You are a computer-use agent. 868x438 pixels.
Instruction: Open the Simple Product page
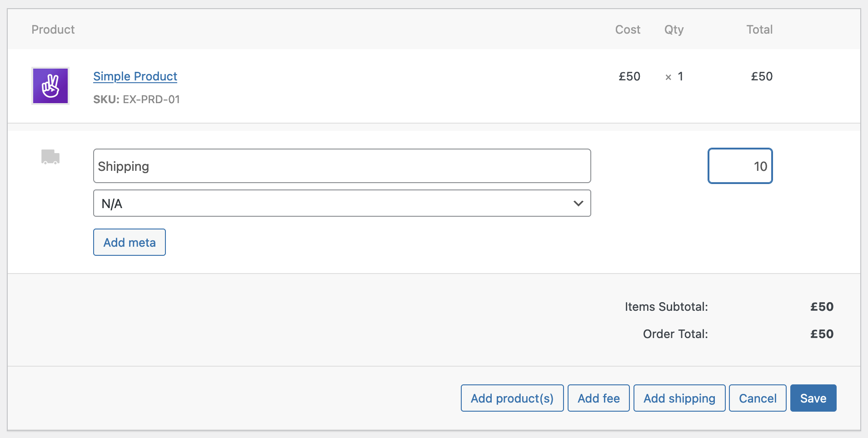135,76
